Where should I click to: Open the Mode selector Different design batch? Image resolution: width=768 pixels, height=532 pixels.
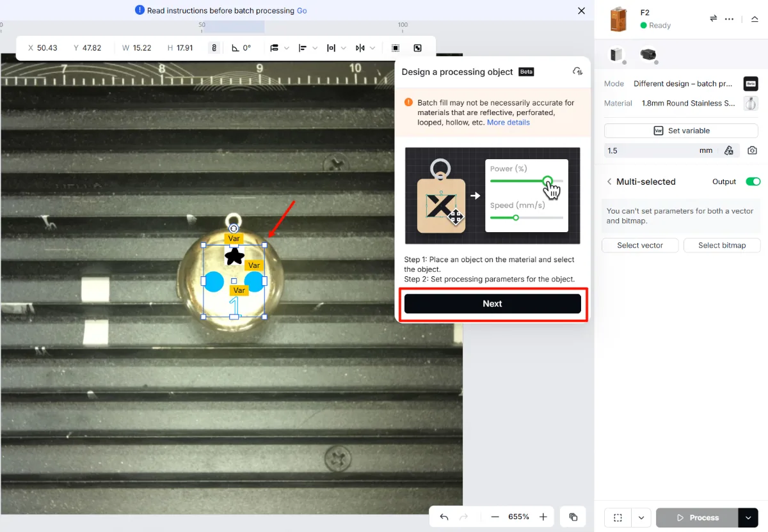pyautogui.click(x=683, y=84)
